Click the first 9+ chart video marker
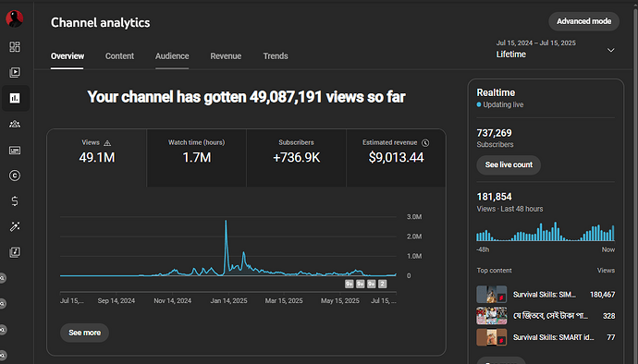Viewport: 638px width, 364px height. point(350,284)
